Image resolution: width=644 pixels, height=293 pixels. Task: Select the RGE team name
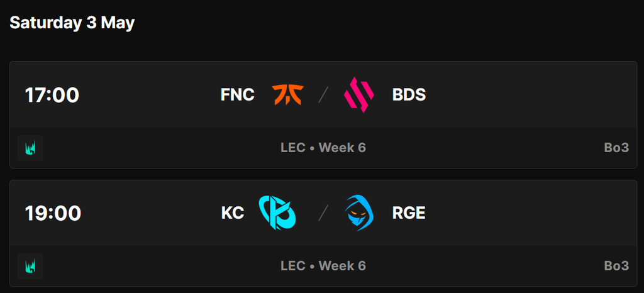(x=409, y=213)
